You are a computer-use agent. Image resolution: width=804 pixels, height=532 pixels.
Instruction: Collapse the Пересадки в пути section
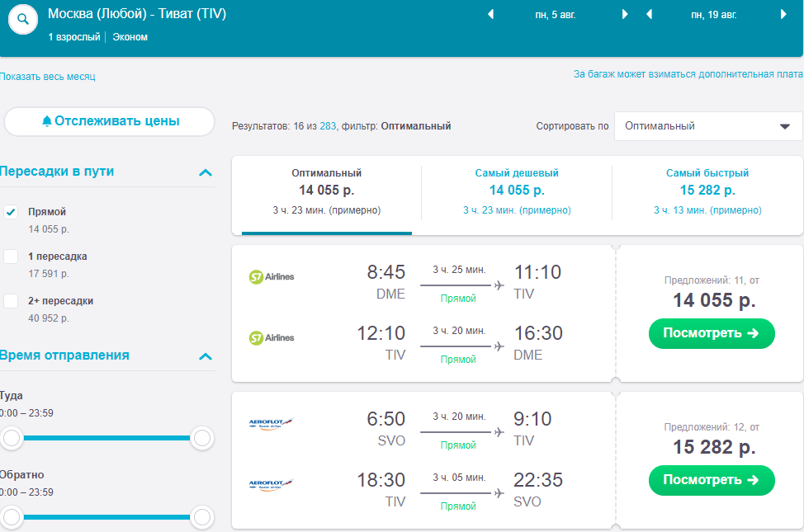(206, 172)
